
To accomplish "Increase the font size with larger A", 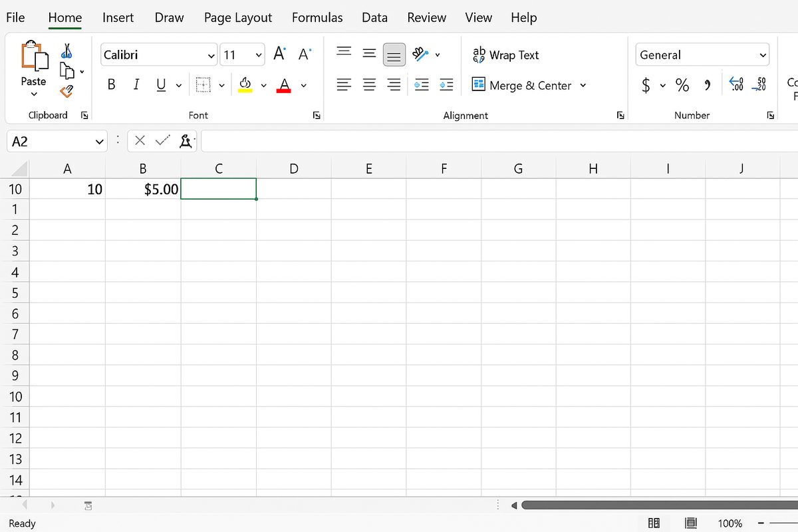I will (x=280, y=54).
